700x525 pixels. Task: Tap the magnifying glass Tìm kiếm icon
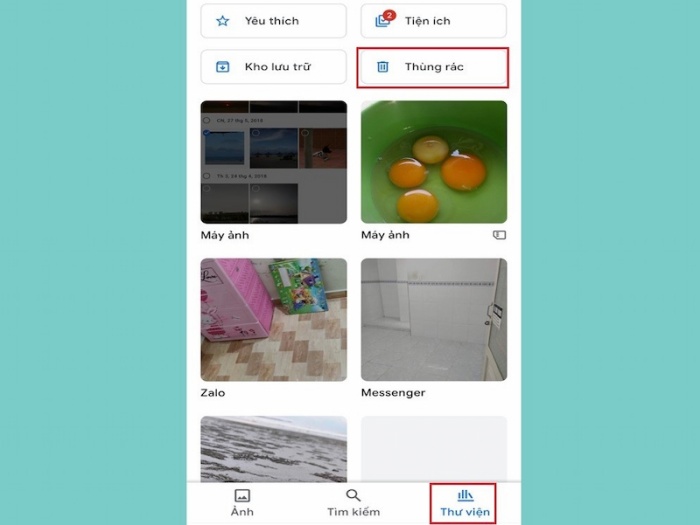(353, 496)
